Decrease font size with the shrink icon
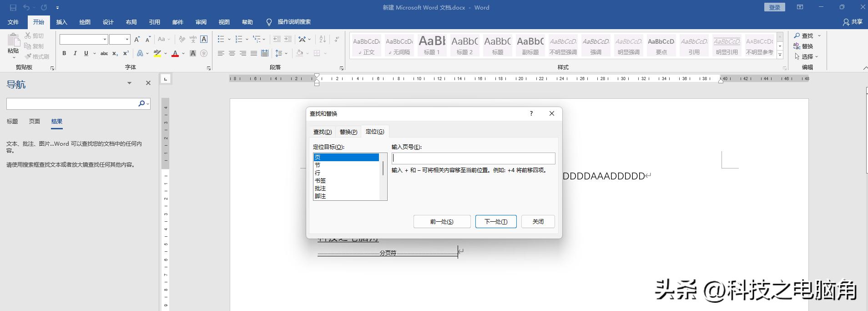Viewport: 868px width, 311px height. pyautogui.click(x=148, y=40)
